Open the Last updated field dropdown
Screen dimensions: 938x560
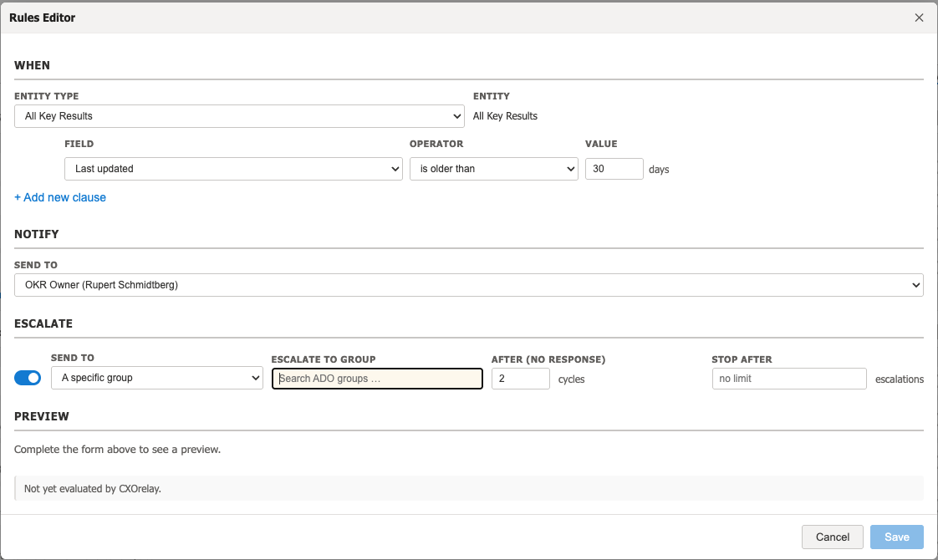(233, 169)
